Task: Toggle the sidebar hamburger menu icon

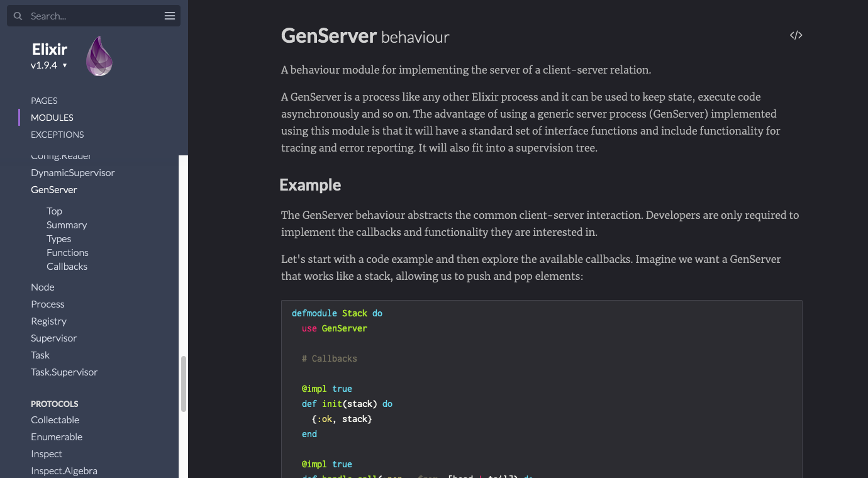Action: (x=170, y=16)
